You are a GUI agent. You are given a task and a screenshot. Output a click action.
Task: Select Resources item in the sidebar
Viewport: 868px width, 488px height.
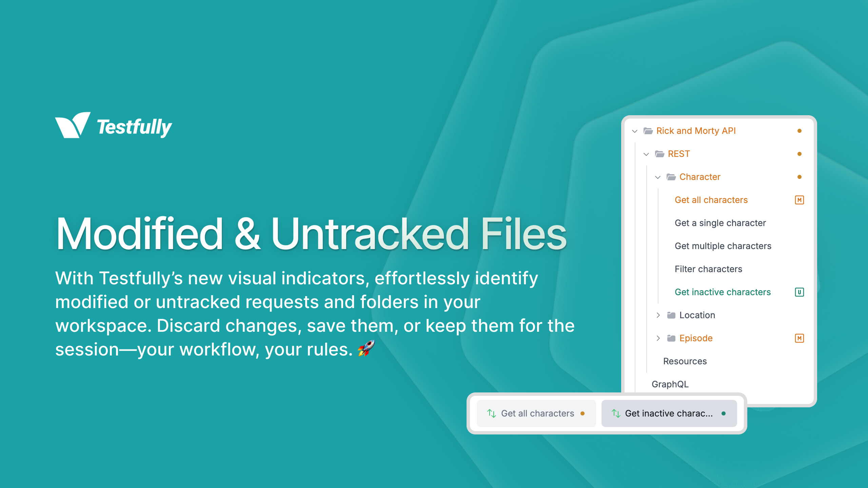(684, 361)
